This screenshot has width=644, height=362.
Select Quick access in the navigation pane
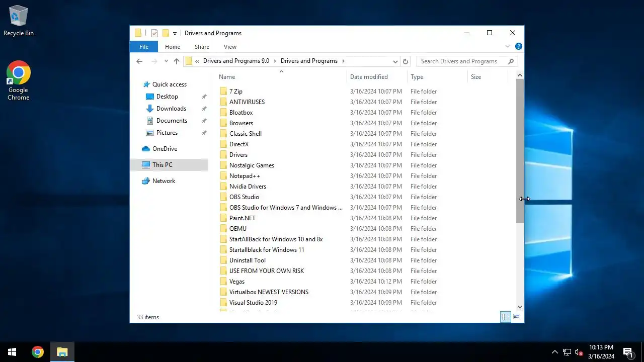169,84
